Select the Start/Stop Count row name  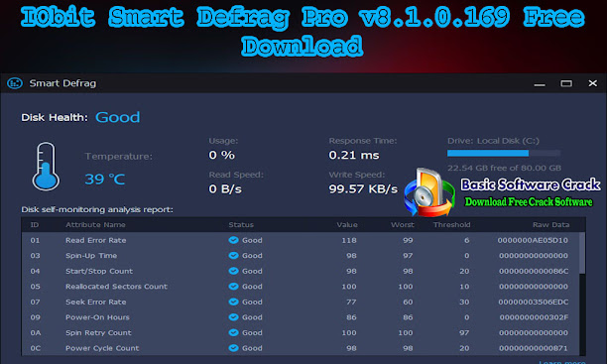99,271
